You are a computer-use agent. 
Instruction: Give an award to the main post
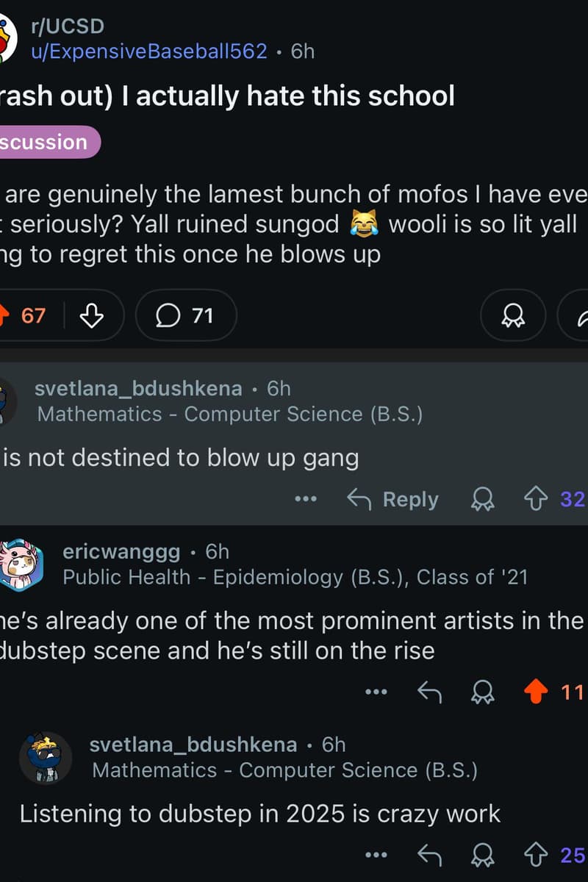512,315
